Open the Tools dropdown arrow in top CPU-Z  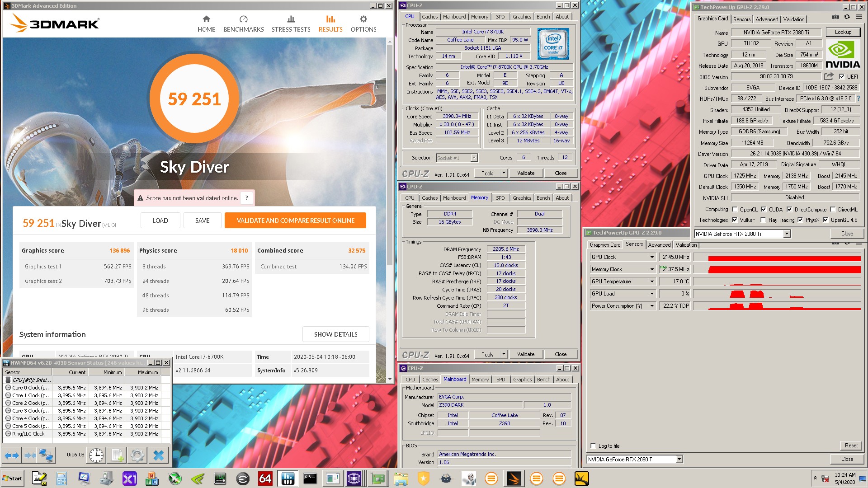coord(504,173)
